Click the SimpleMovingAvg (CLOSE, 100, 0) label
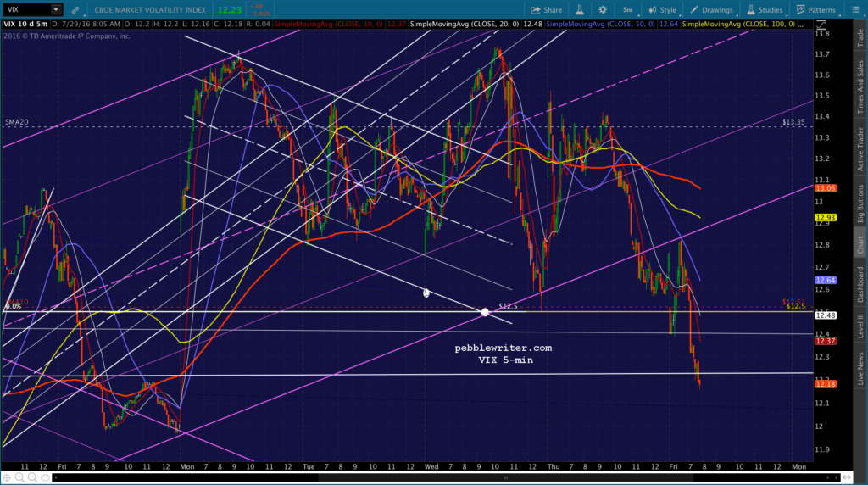868x485 pixels. pos(738,25)
